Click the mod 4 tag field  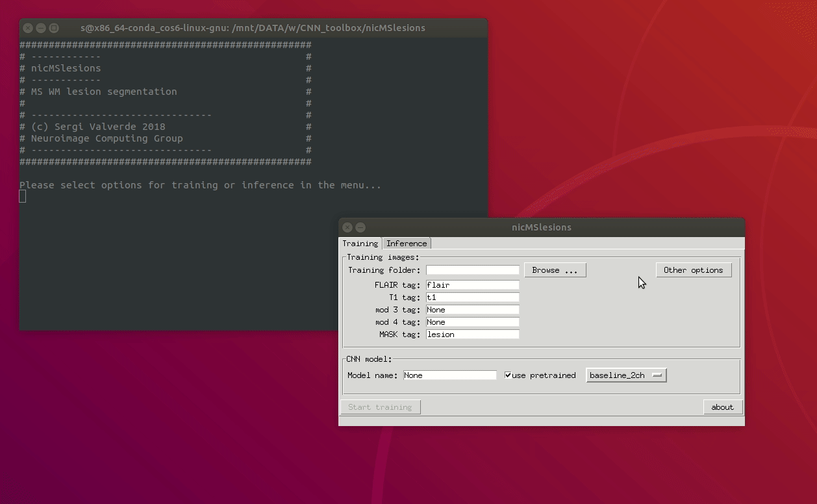[x=473, y=322]
